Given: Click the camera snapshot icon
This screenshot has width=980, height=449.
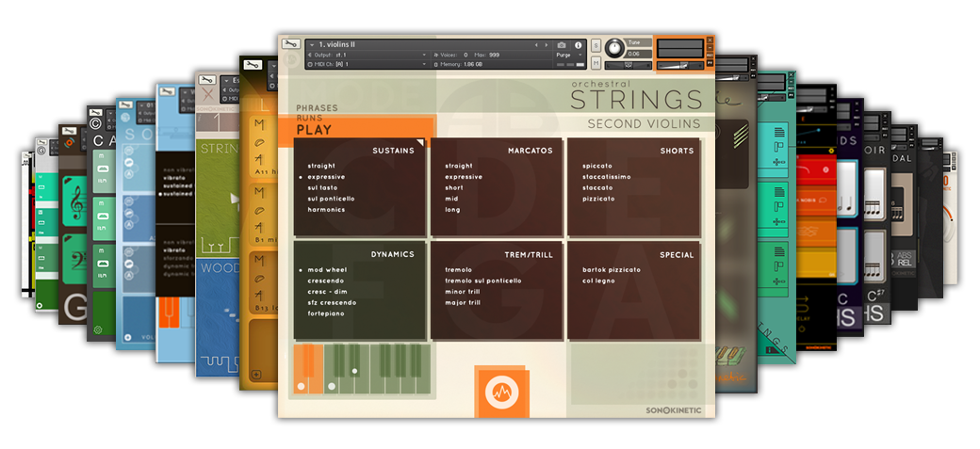Looking at the screenshot, I should [x=562, y=45].
